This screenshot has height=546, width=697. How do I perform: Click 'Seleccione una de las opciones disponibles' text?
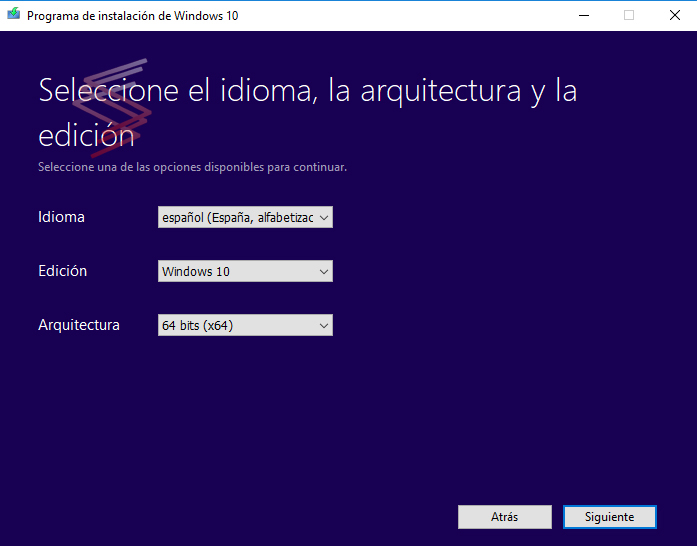pos(192,167)
